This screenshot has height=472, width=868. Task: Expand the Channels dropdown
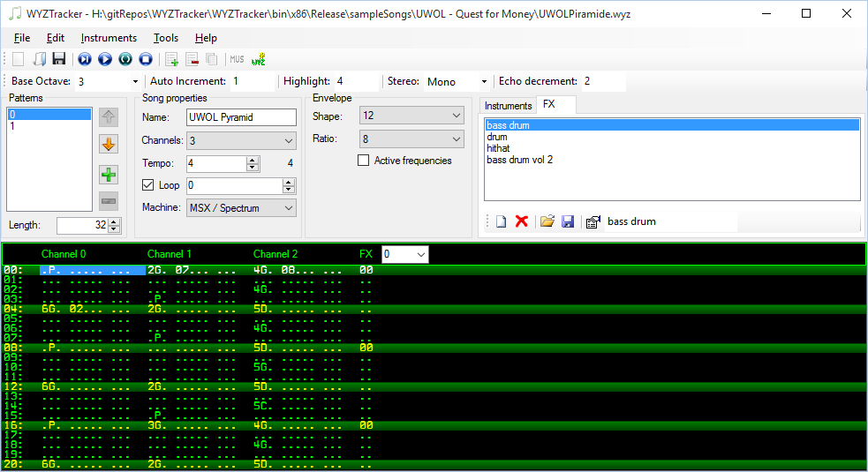[x=241, y=140]
